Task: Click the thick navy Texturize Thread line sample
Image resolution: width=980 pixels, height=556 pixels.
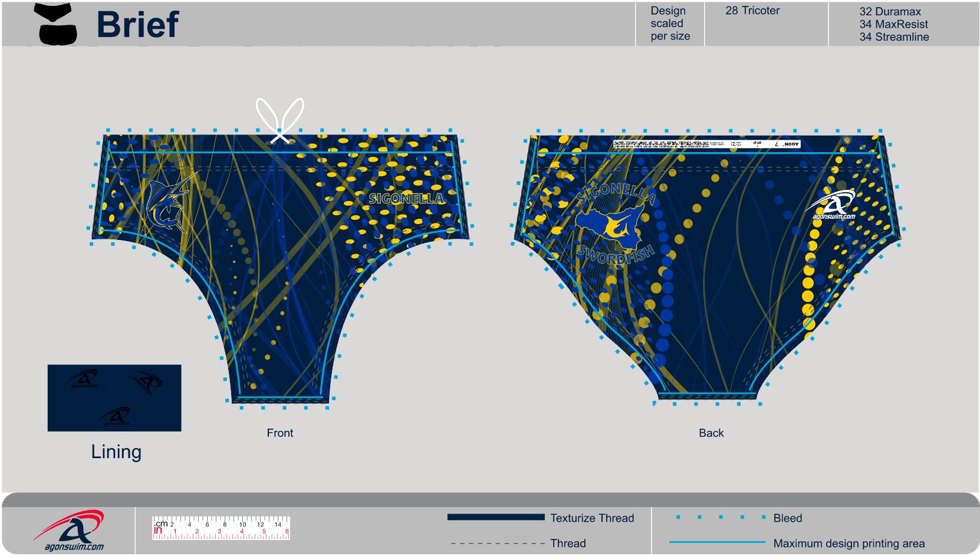Action: click(x=496, y=517)
